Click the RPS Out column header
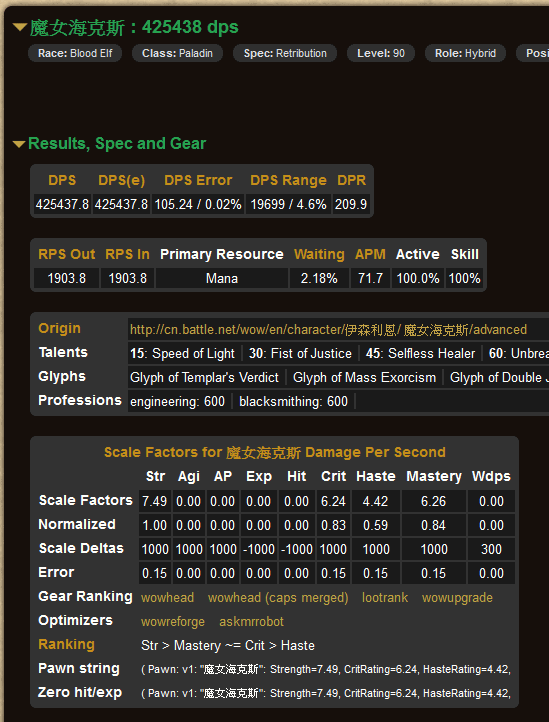This screenshot has height=722, width=549. (x=67, y=254)
